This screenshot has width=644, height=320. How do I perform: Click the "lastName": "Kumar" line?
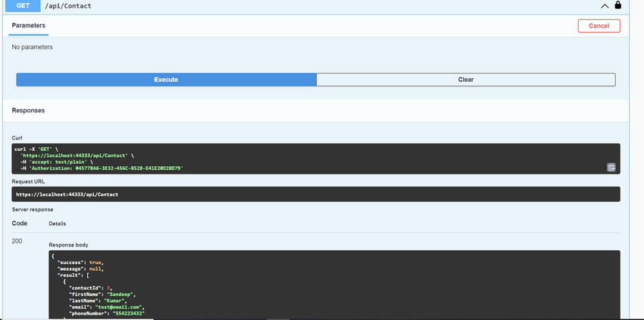tap(98, 301)
